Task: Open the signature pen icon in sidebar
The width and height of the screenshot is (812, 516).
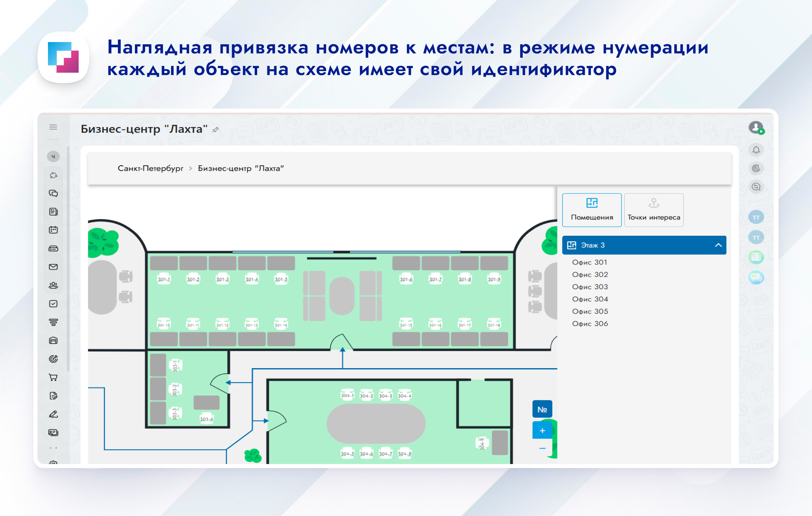Action: 53,414
